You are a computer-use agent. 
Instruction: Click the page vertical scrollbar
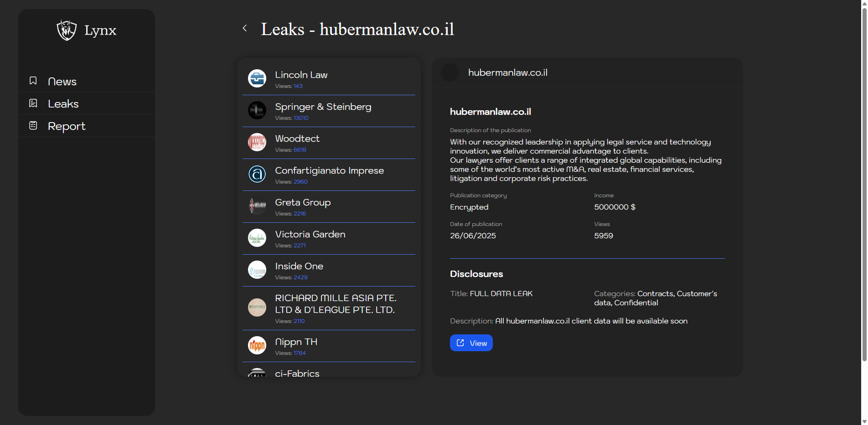pos(864,182)
